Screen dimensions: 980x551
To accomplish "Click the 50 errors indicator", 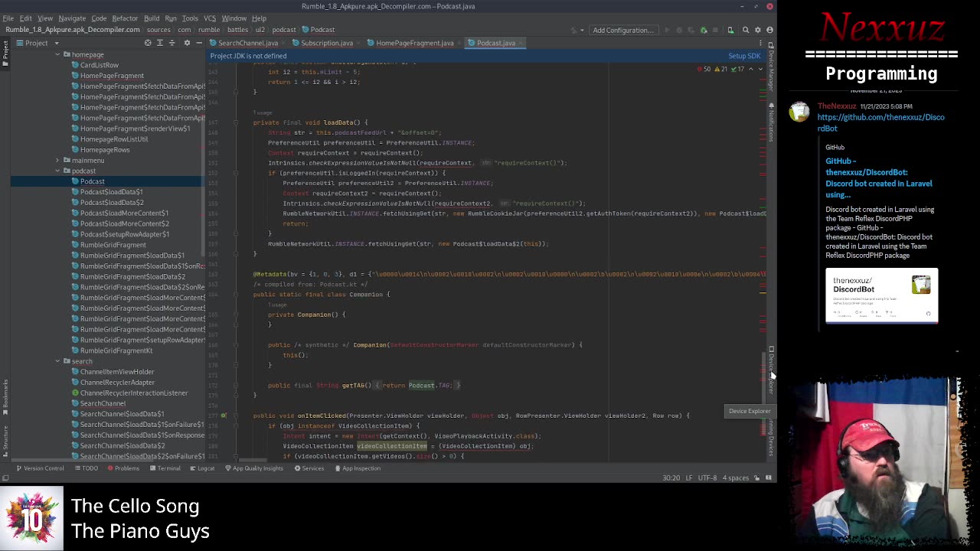I will click(x=704, y=69).
